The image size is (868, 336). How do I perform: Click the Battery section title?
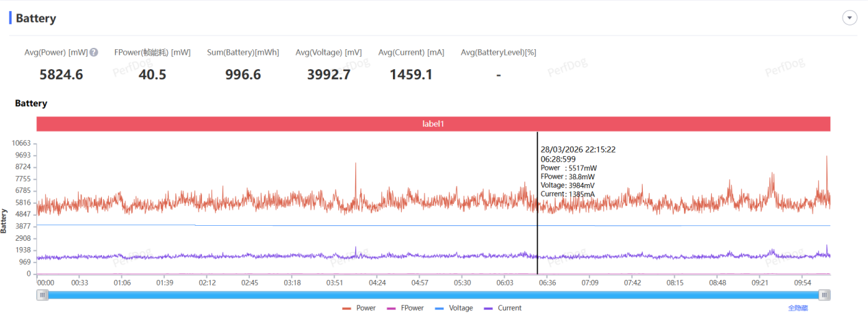click(x=36, y=18)
